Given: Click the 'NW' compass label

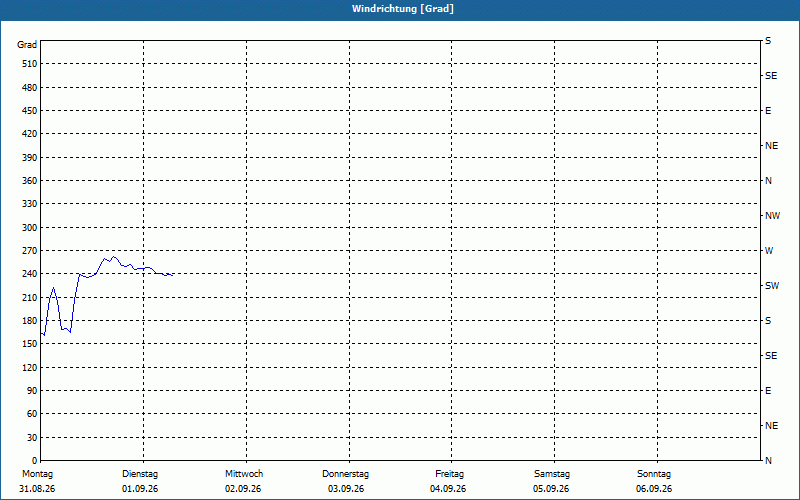Looking at the screenshot, I should click(x=772, y=216).
